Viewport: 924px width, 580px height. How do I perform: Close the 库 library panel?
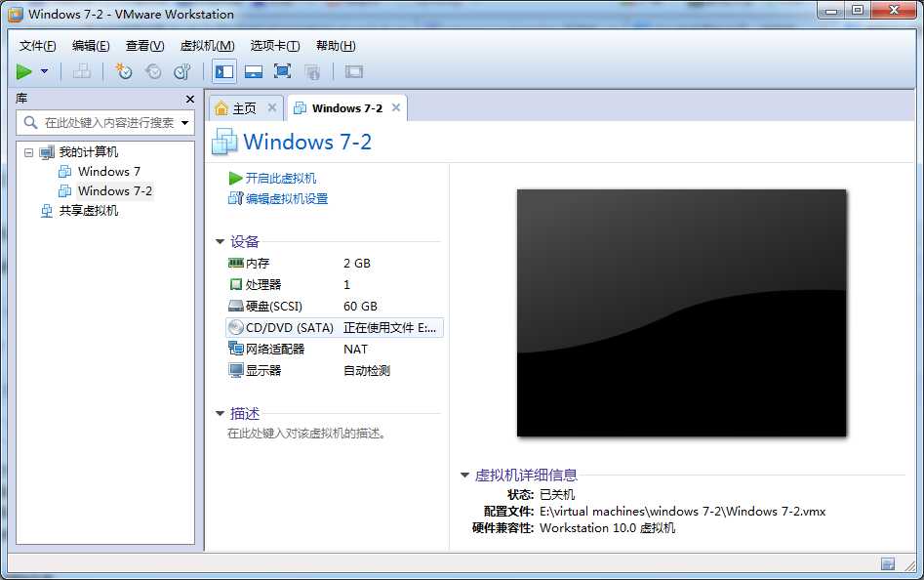[x=189, y=99]
